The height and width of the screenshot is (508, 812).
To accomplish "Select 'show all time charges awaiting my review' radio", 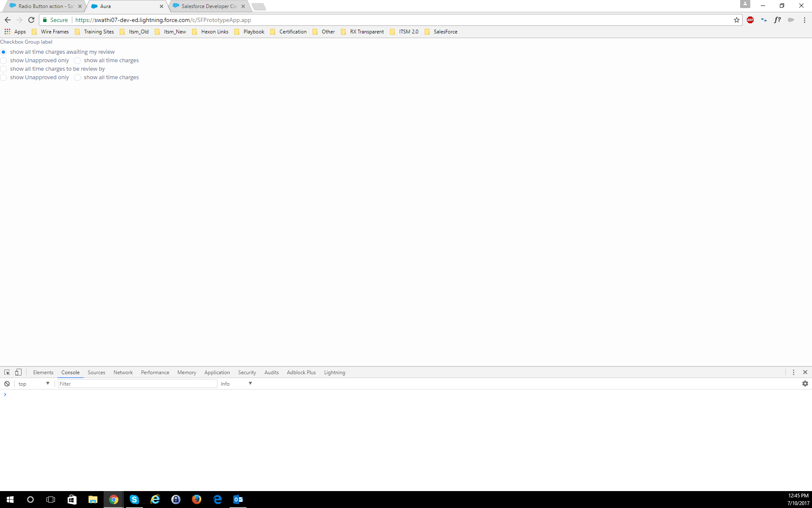I will 4,52.
